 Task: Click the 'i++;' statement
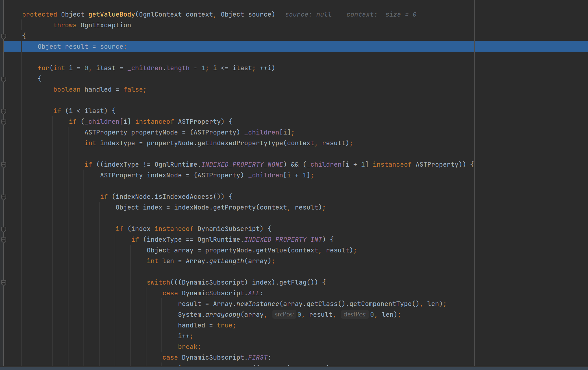(186, 336)
